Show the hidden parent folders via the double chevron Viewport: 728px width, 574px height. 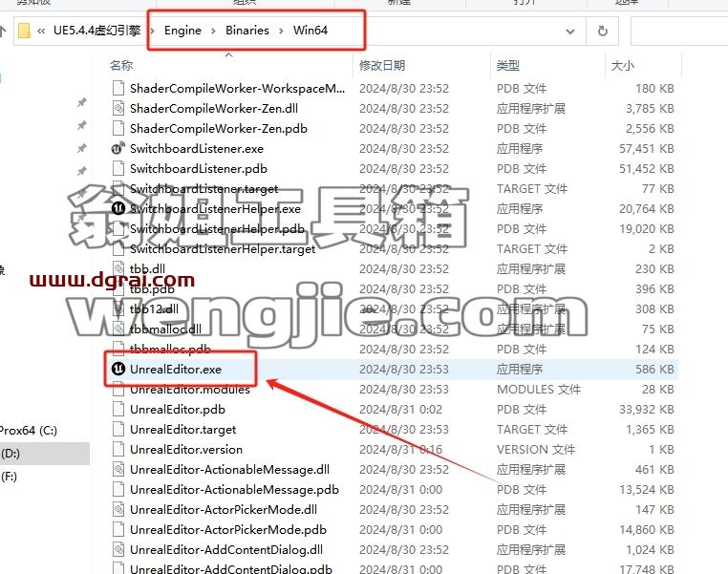[x=41, y=31]
